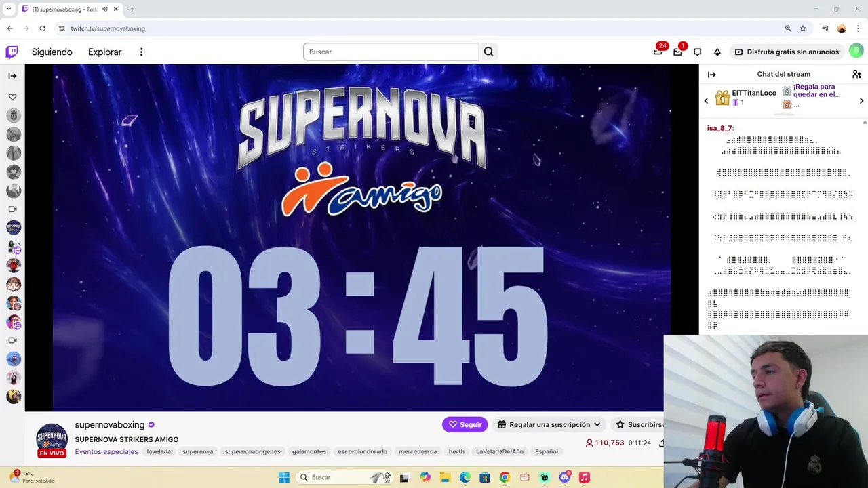The height and width of the screenshot is (488, 868).
Task: Open a new browser tab
Action: tap(132, 9)
